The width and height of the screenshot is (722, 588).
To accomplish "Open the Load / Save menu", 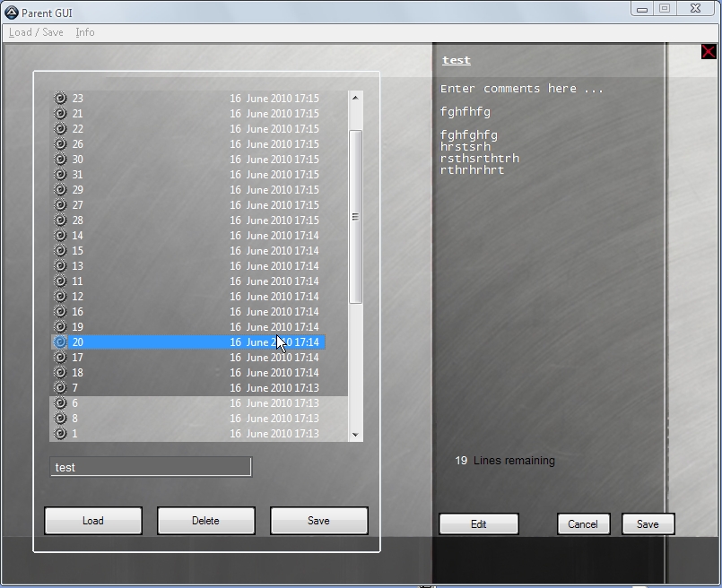I will pyautogui.click(x=36, y=32).
